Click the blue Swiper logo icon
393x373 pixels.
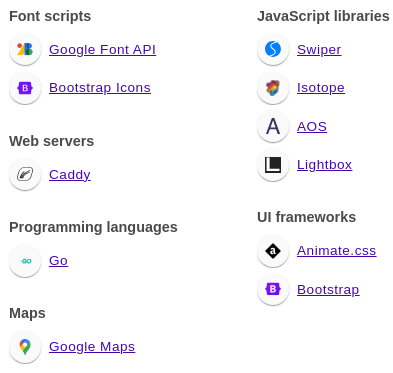pyautogui.click(x=273, y=49)
